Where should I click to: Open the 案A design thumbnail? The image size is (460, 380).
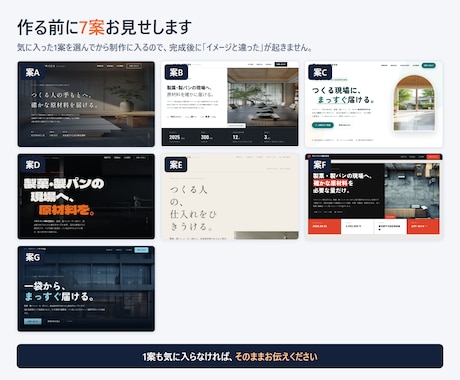click(x=86, y=104)
